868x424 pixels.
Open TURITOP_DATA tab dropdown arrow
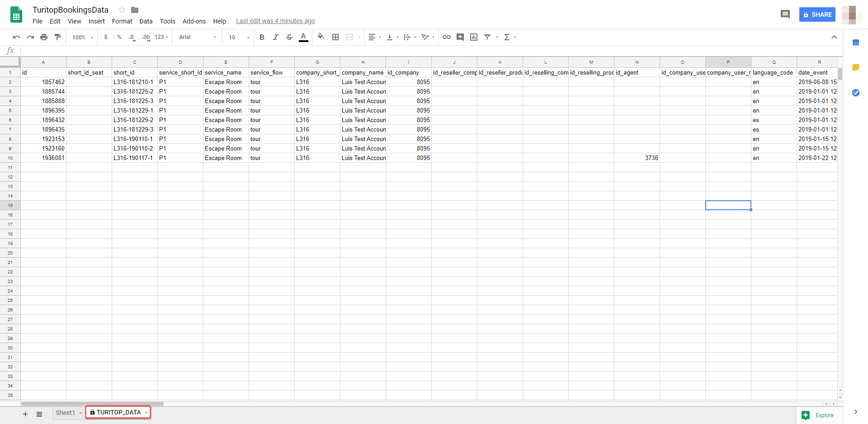146,413
